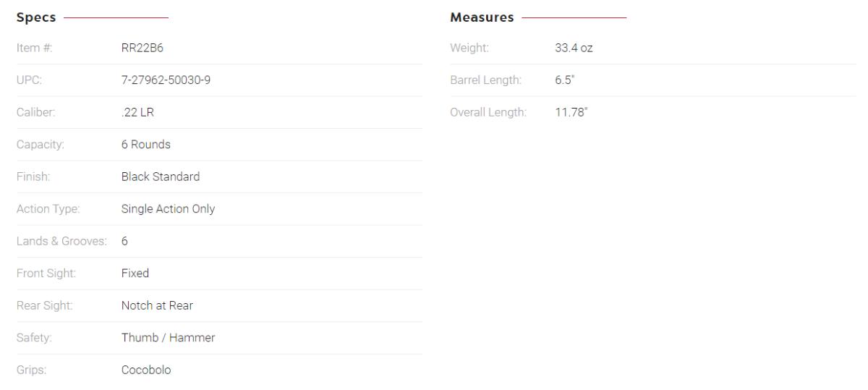Viewport: 868px width, 390px height.
Task: Click the Front Sight value Fixed
Action: (135, 274)
